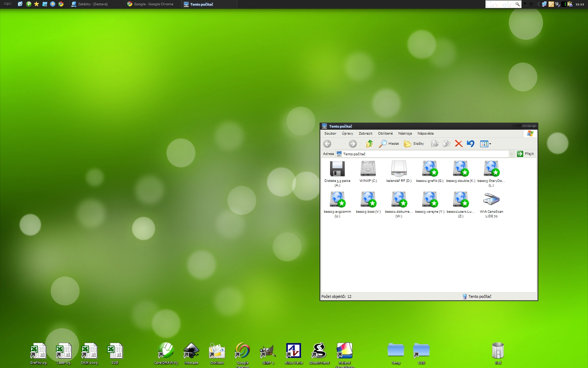Click the Google search field in top bar

click(x=500, y=4)
